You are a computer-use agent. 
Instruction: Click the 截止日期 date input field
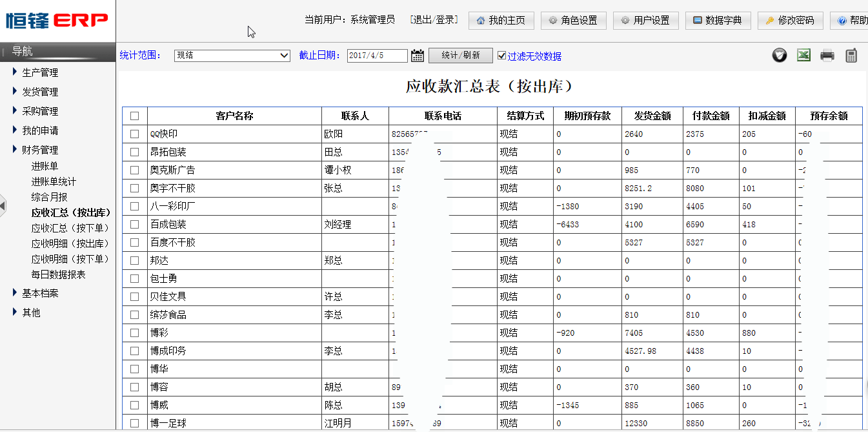pyautogui.click(x=377, y=56)
